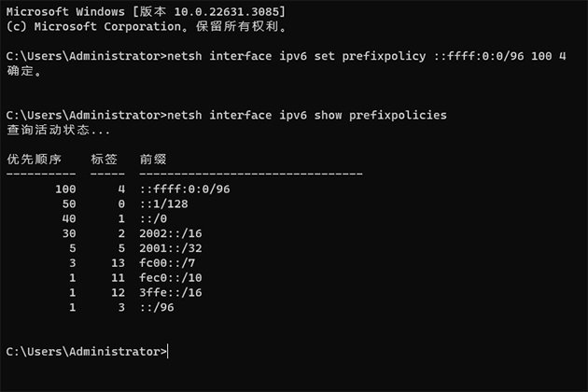The image size is (588, 392).
Task: Click the 优先顺序 column header
Action: (35, 159)
